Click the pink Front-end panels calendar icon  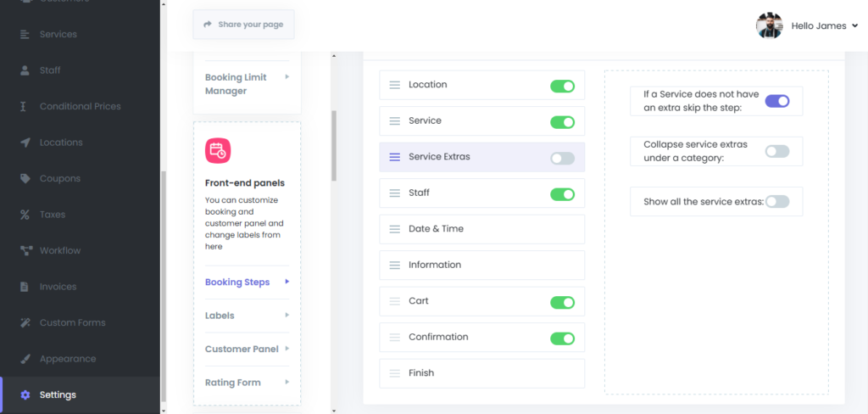[x=218, y=151]
